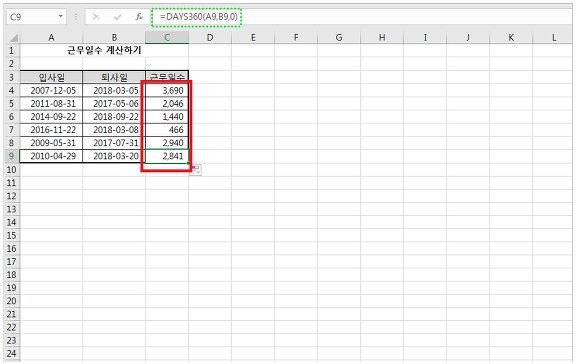Screen dimensions: 576x364
Task: Click cell with date 2011-08-31
Action: pyautogui.click(x=51, y=104)
